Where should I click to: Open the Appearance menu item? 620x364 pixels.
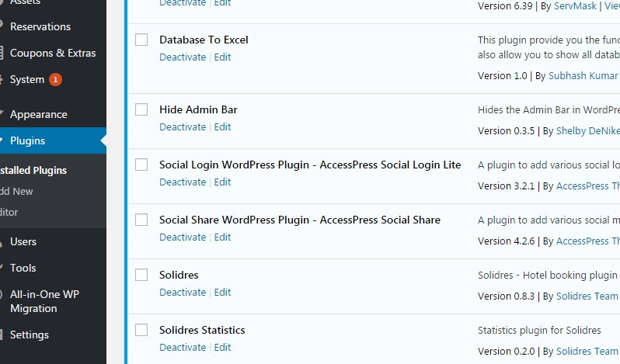[39, 114]
